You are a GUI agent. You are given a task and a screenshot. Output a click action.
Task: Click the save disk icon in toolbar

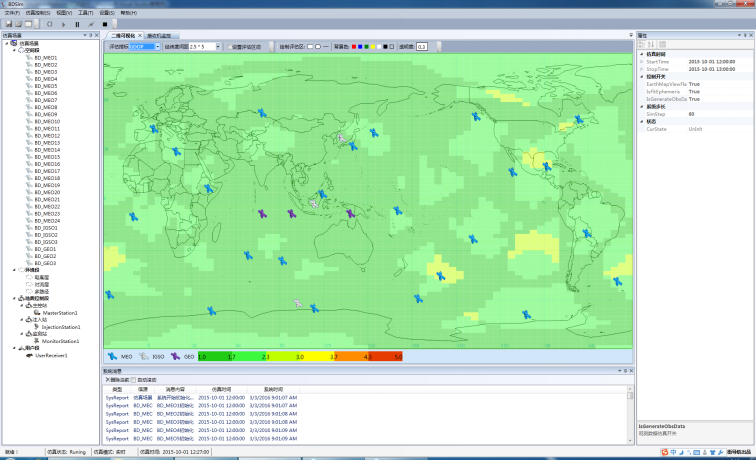point(9,24)
